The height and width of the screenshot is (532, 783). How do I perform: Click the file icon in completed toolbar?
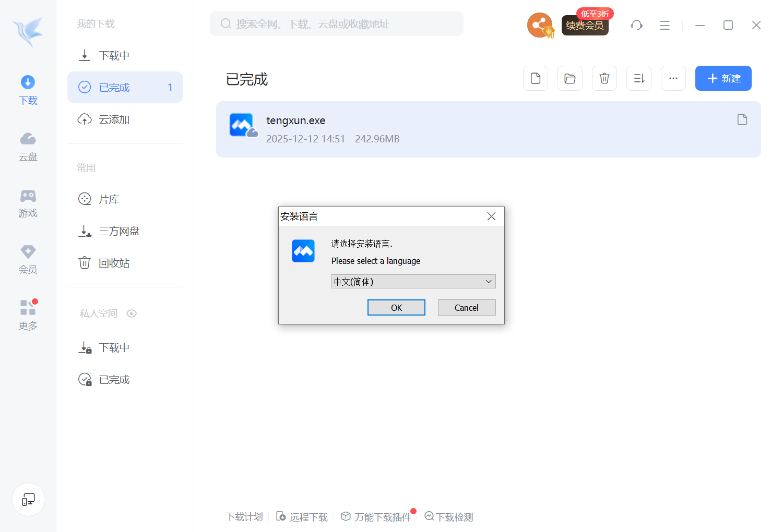click(536, 78)
